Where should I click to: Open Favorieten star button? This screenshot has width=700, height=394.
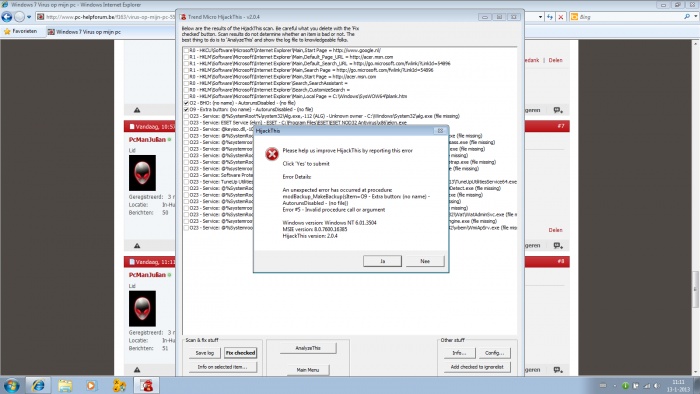21,31
